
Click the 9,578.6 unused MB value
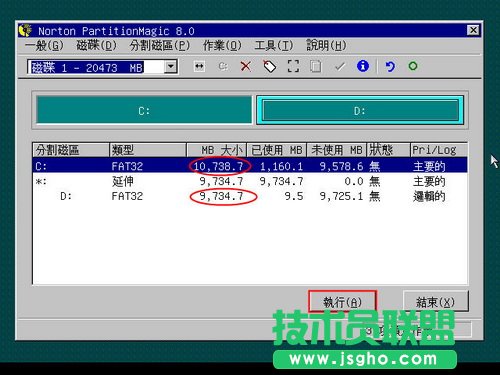pyautogui.click(x=341, y=166)
